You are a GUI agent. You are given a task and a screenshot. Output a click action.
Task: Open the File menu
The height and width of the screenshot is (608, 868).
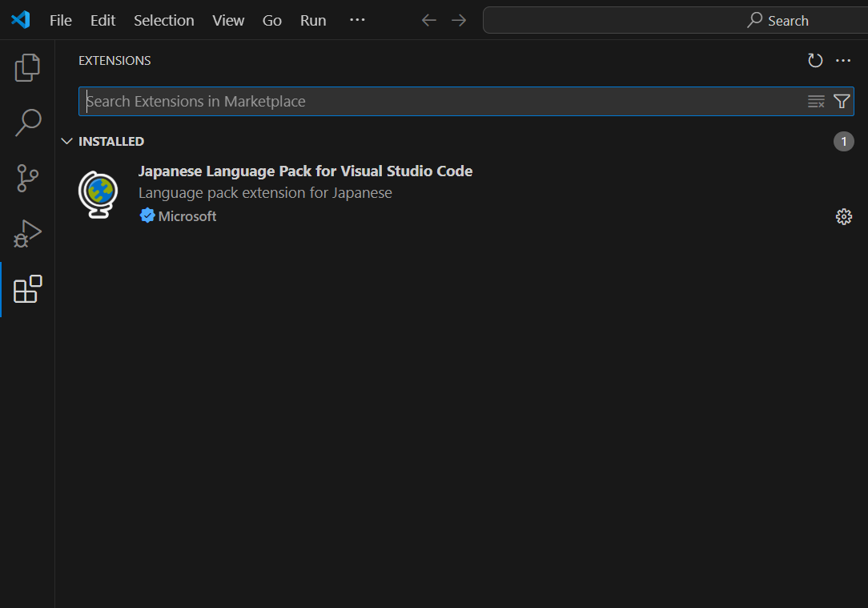pos(61,21)
